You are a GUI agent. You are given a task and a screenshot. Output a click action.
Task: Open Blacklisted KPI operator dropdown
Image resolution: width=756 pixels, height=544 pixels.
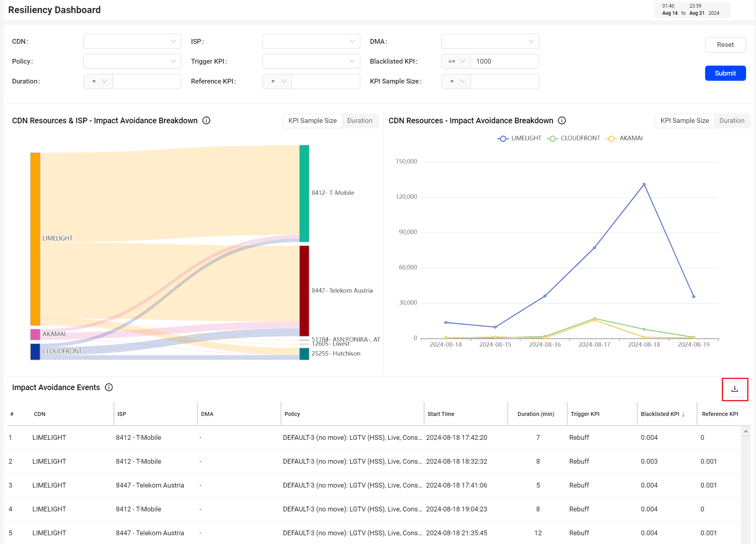[456, 61]
